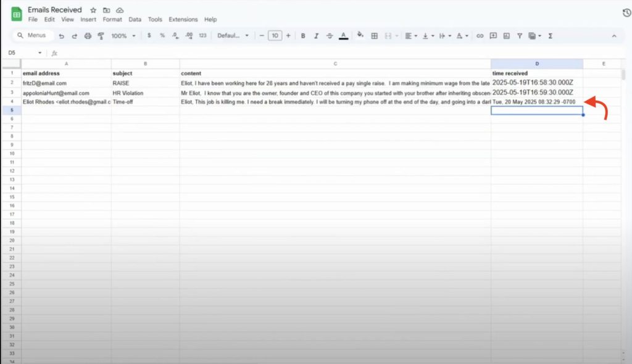Click the Emails Received title
Viewport: 632px width, 364px height.
pyautogui.click(x=55, y=10)
